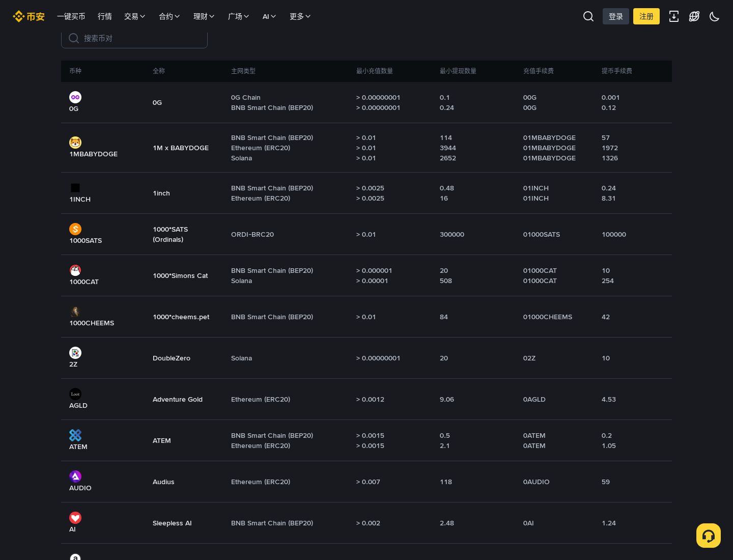Click the 1000SATS ticker label
The width and height of the screenshot is (733, 560).
86,240
